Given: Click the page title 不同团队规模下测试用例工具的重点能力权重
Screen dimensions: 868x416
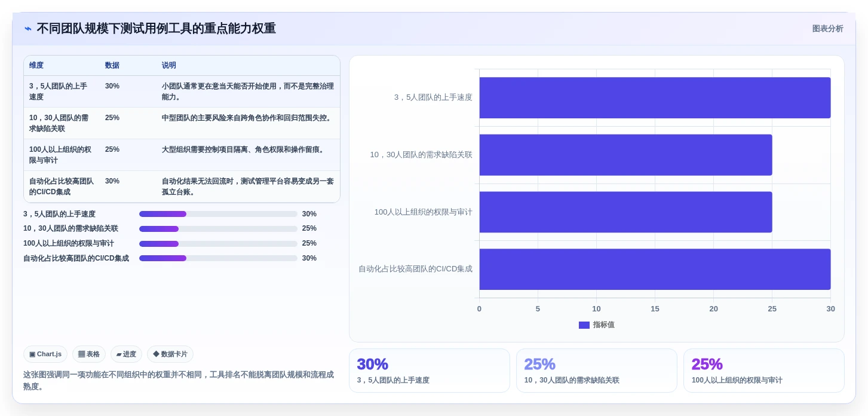Looking at the screenshot, I should (156, 29).
